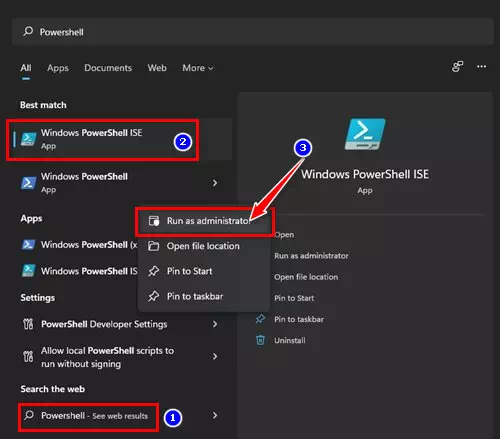The width and height of the screenshot is (500, 439).
Task: Open the account/organization search icon
Action: point(457,67)
